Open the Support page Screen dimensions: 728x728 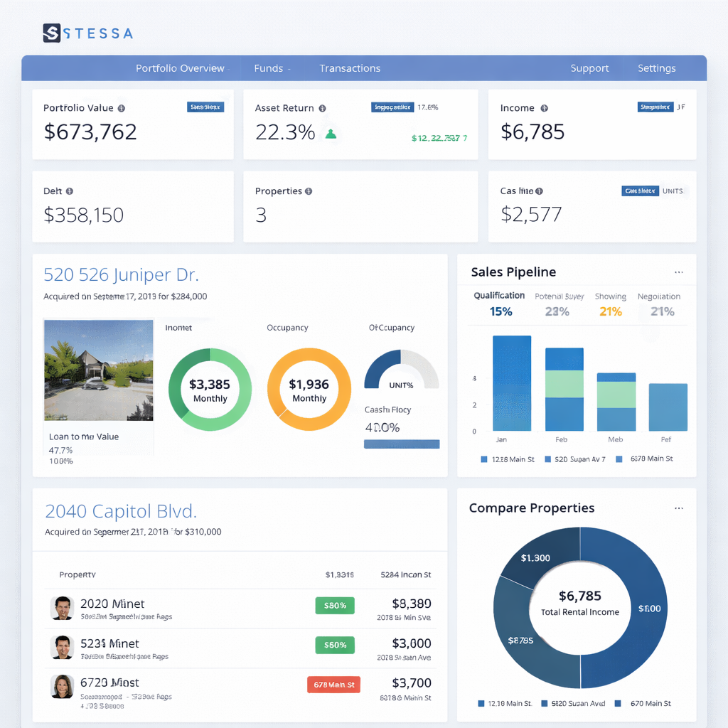(x=589, y=68)
